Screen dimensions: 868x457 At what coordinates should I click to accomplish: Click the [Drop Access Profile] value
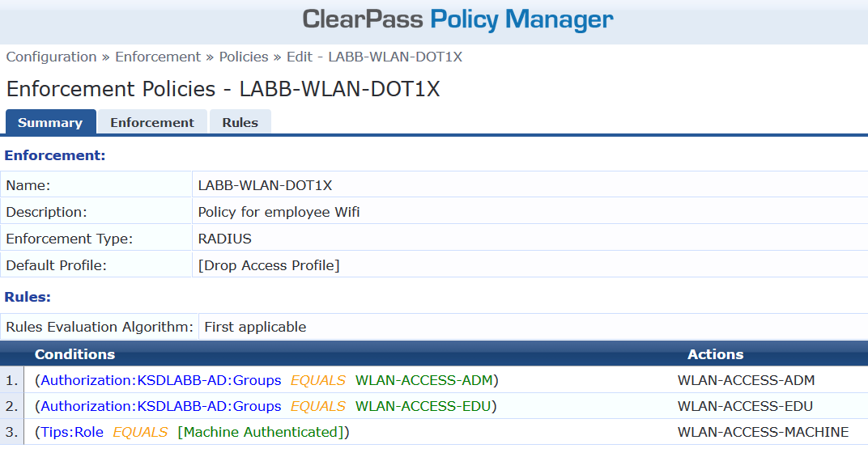(269, 265)
